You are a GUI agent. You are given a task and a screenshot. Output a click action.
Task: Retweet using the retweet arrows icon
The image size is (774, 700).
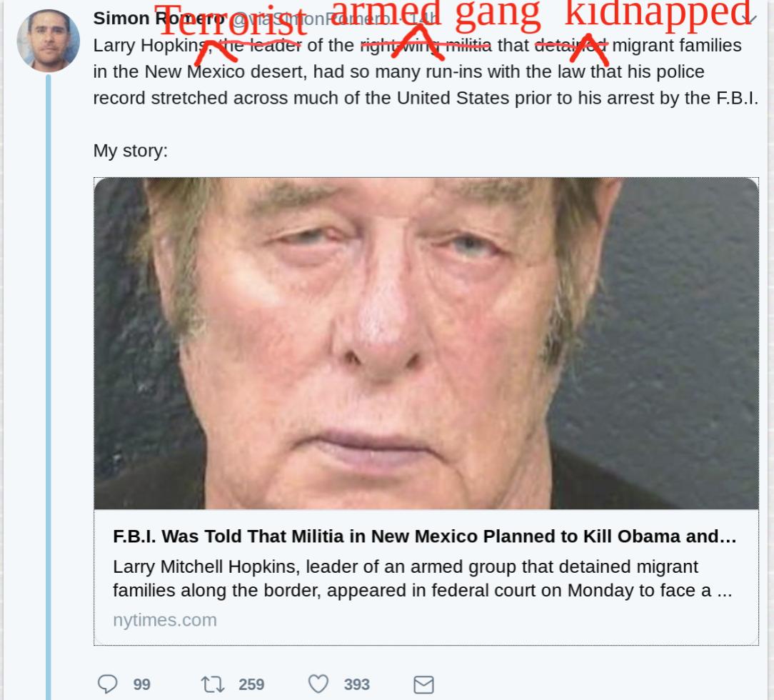[x=213, y=685]
